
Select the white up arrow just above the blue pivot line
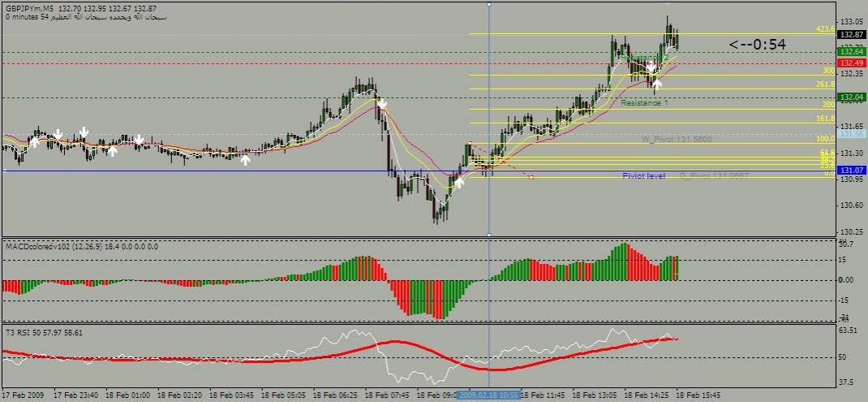pyautogui.click(x=459, y=182)
